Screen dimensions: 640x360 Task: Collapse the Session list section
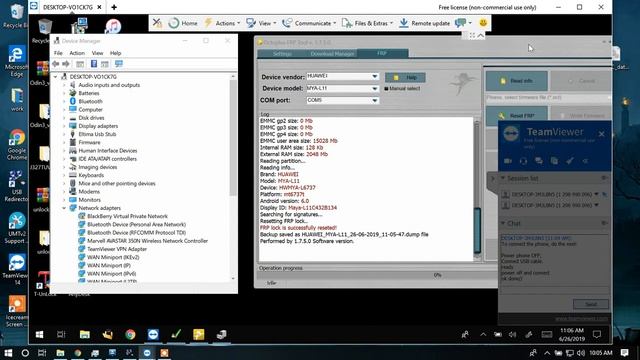503,178
